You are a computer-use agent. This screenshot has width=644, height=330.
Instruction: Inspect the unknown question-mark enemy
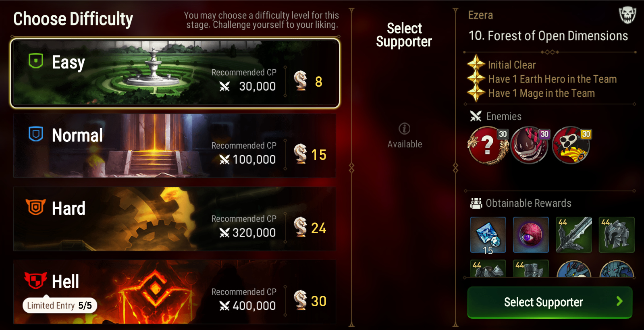(x=488, y=145)
